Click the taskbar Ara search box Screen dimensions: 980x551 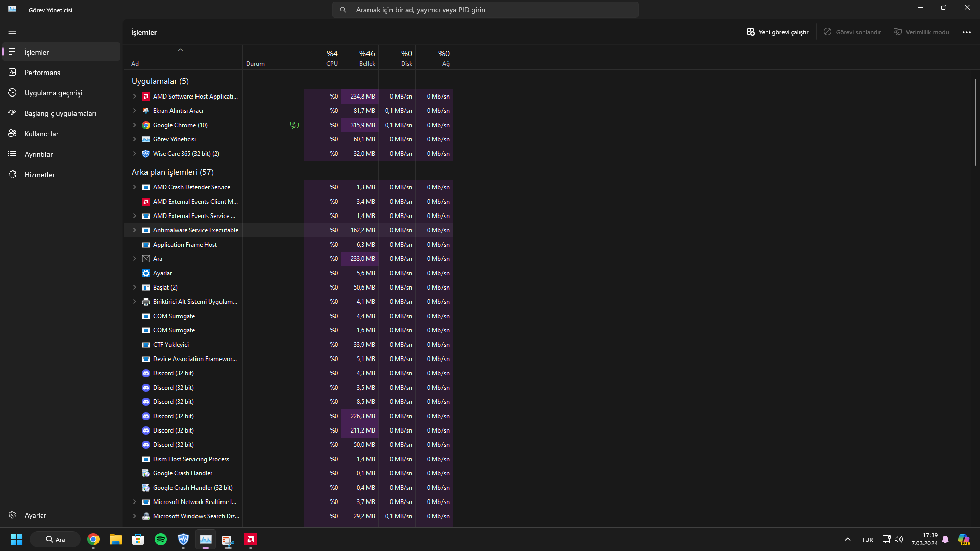coord(55,539)
